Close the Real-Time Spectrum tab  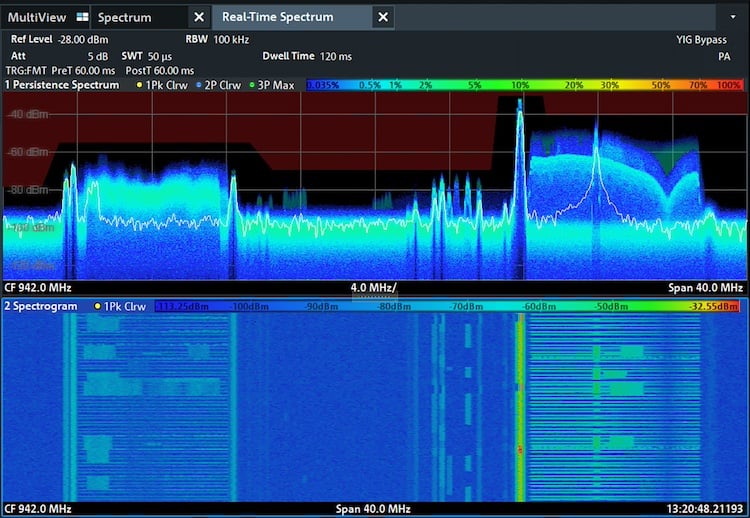pyautogui.click(x=383, y=17)
